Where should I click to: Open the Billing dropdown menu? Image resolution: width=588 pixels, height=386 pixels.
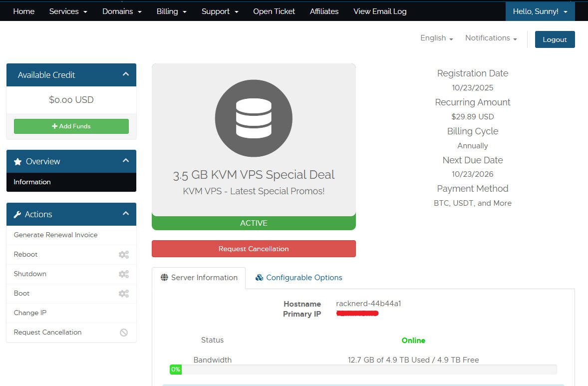point(171,11)
